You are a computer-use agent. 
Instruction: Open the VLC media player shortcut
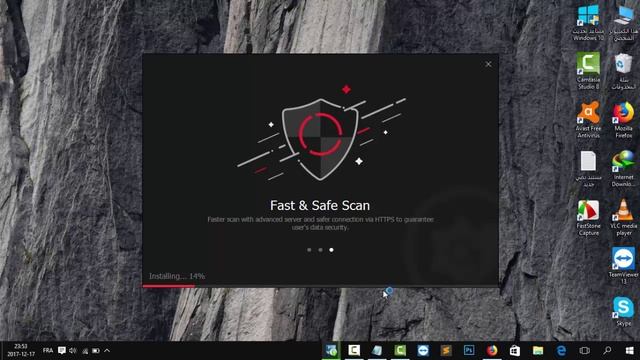point(624,218)
